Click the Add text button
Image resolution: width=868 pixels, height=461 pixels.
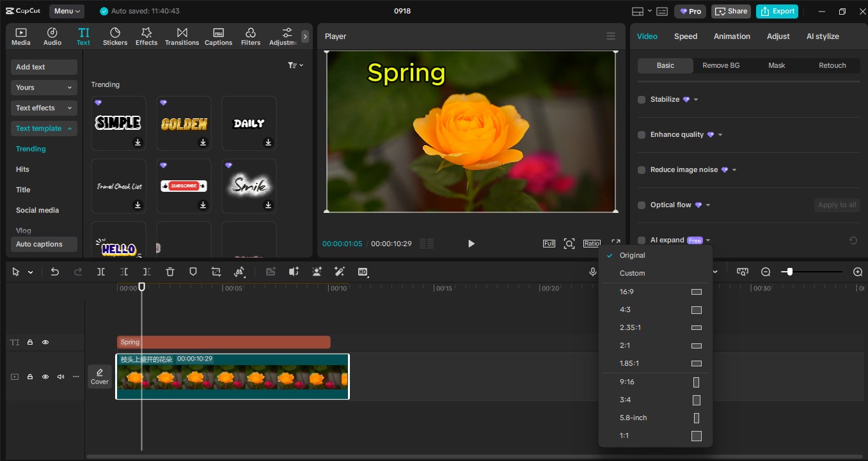(43, 66)
